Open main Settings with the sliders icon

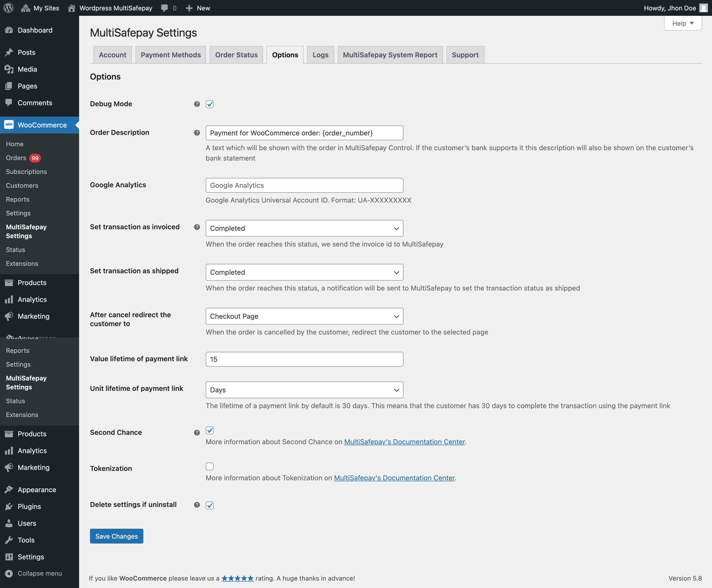[9, 557]
